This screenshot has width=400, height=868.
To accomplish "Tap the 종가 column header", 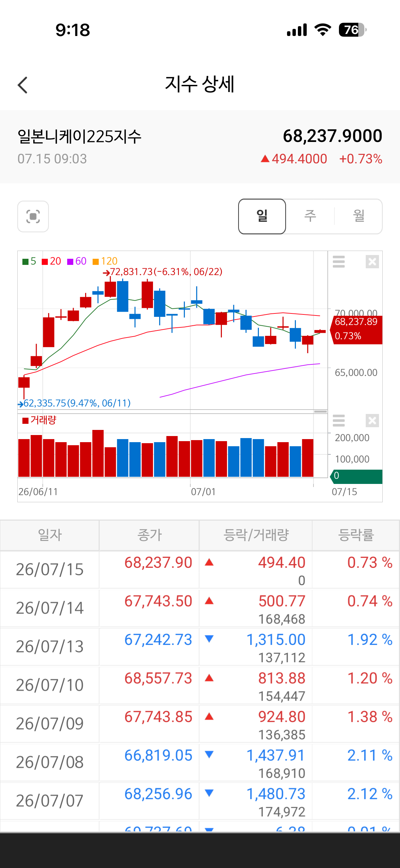I will click(149, 535).
